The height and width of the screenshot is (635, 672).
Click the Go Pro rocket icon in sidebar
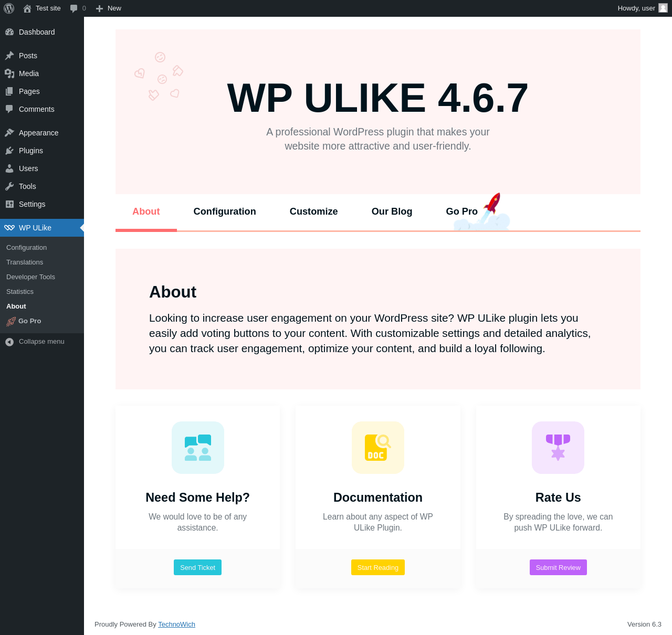coord(11,321)
